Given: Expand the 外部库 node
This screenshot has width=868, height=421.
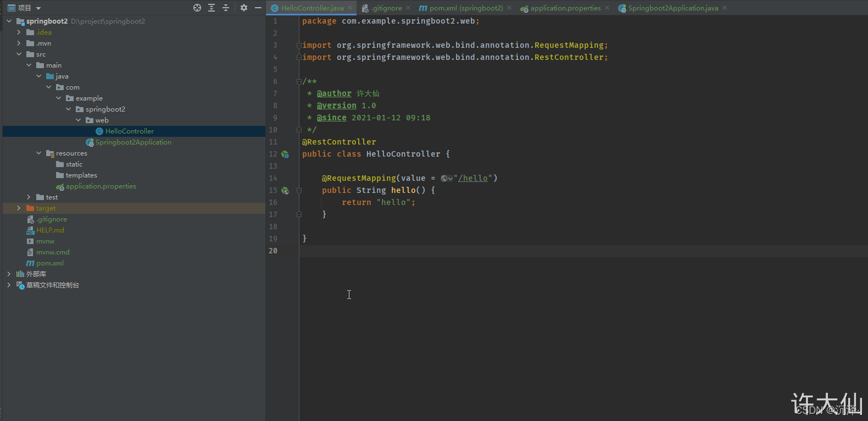Looking at the screenshot, I should click(9, 274).
